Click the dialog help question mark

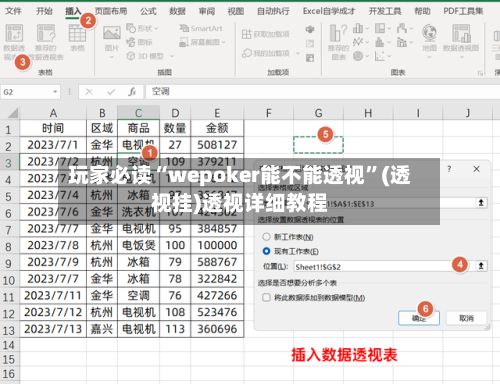(449, 169)
